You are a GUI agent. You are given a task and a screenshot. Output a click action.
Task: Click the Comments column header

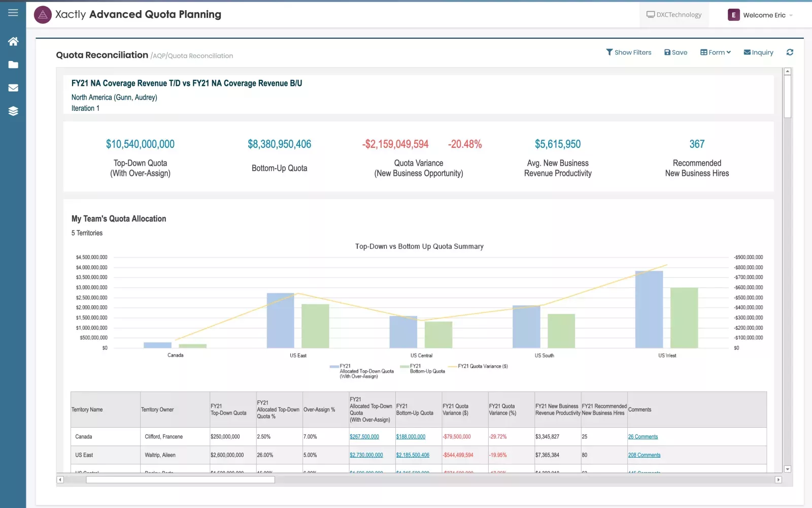(697, 409)
